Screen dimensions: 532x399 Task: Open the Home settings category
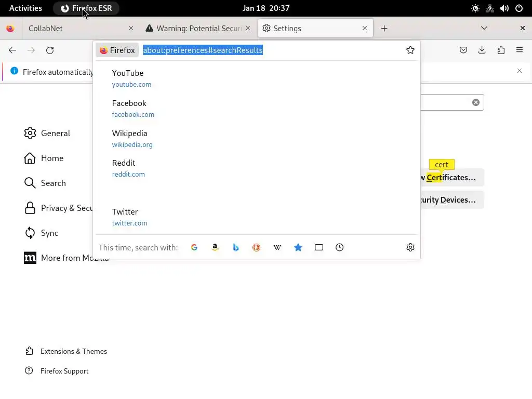[x=44, y=158]
